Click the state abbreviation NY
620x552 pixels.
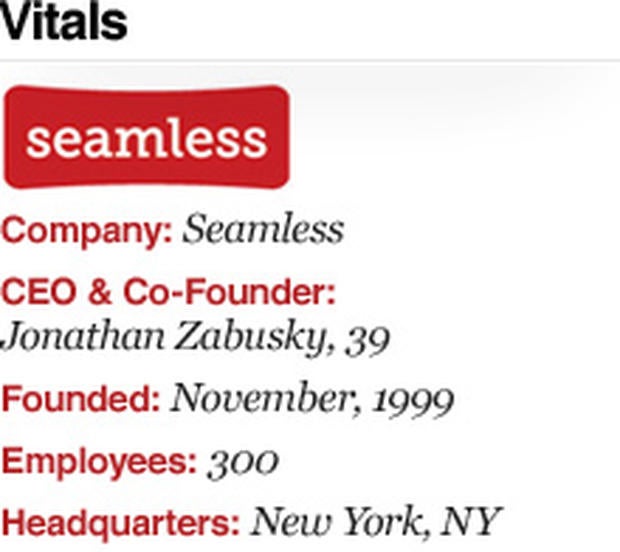pos(471,521)
